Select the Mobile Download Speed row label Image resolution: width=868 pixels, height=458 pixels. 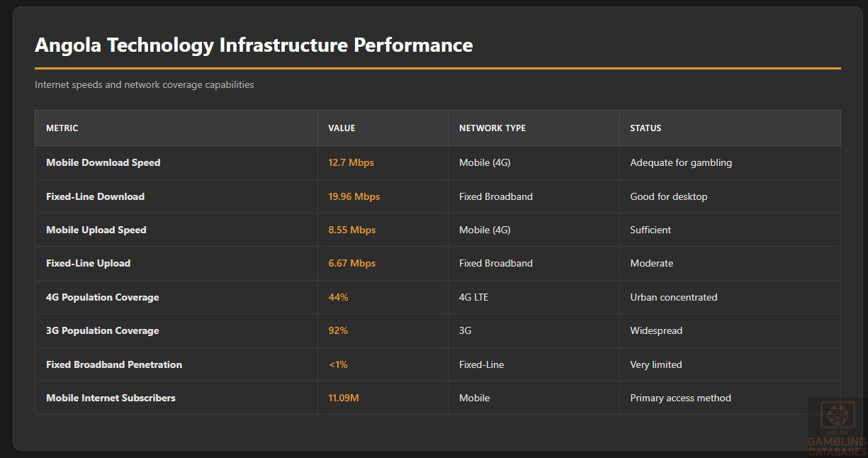pyautogui.click(x=103, y=162)
